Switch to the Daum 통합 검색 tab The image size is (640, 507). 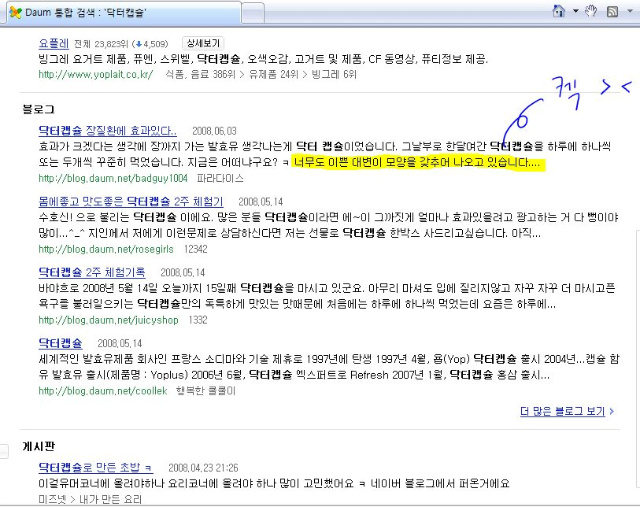(124, 12)
